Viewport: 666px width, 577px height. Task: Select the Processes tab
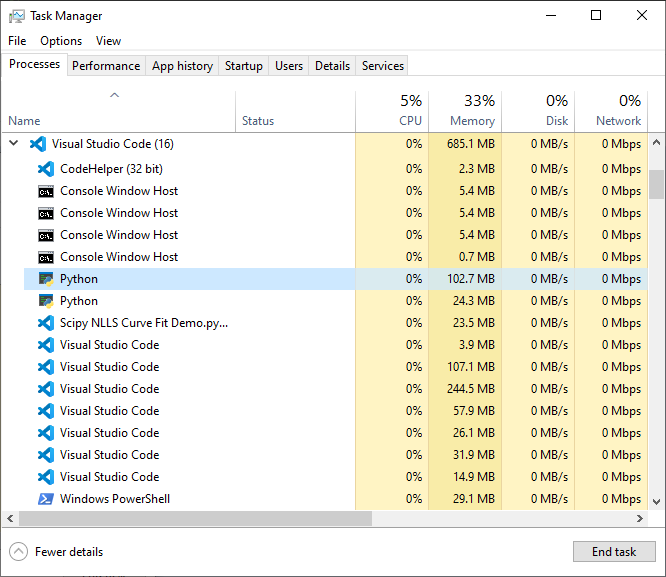34,64
